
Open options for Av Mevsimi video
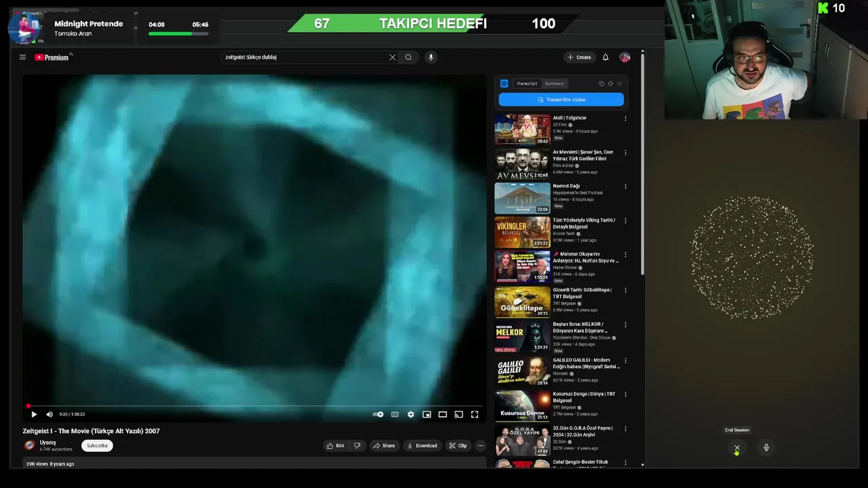click(x=625, y=152)
